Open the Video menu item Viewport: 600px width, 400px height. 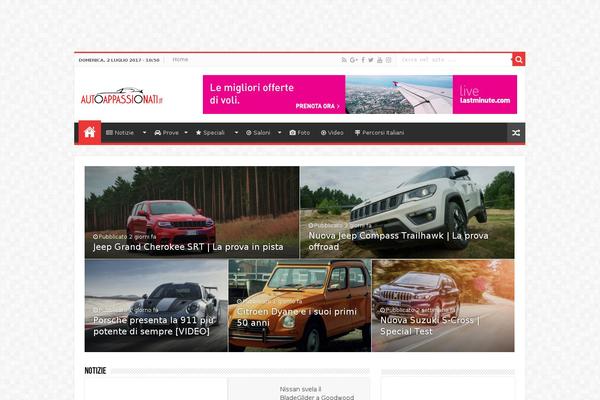click(x=332, y=133)
